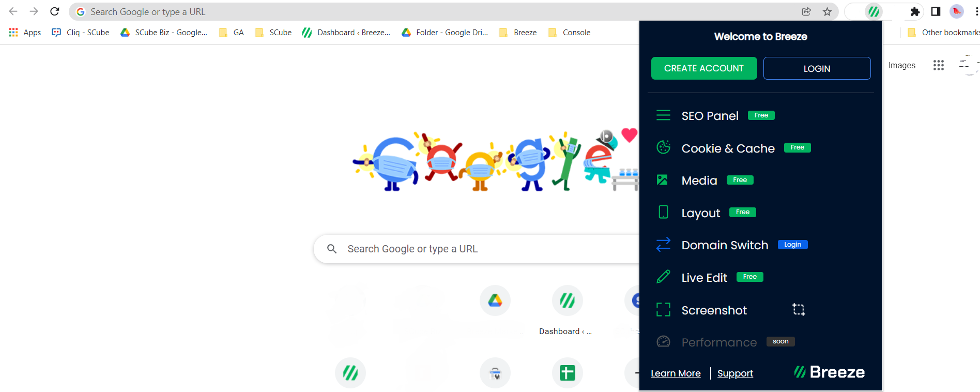Click the SEO Panel hamburger icon
This screenshot has height=392, width=980.
coord(663,115)
